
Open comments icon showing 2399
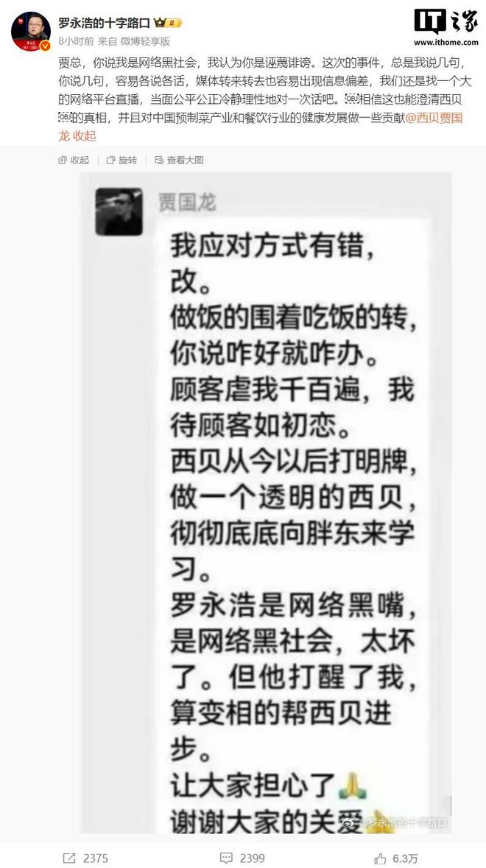(x=226, y=858)
